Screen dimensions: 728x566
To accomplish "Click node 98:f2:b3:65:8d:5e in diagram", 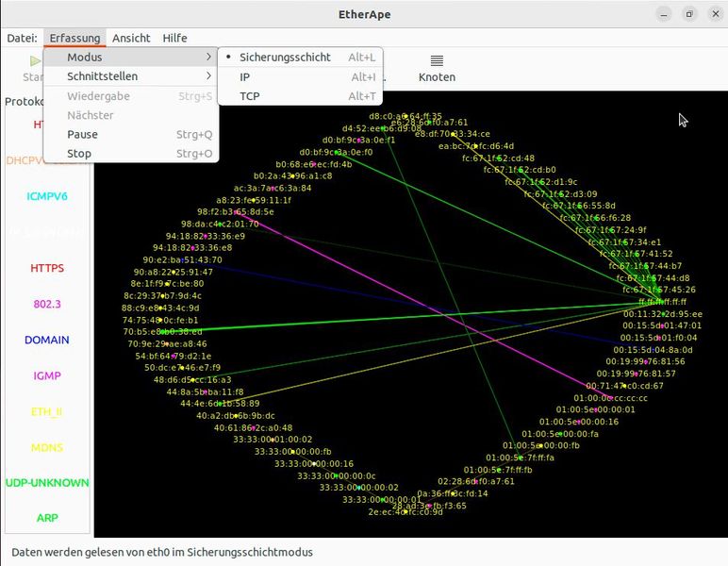I will point(236,211).
